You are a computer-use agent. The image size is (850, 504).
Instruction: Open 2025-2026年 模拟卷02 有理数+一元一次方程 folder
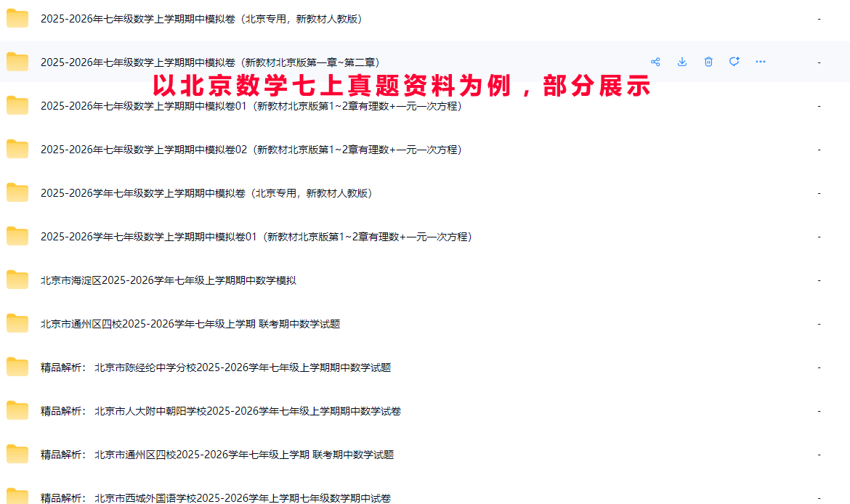point(251,150)
